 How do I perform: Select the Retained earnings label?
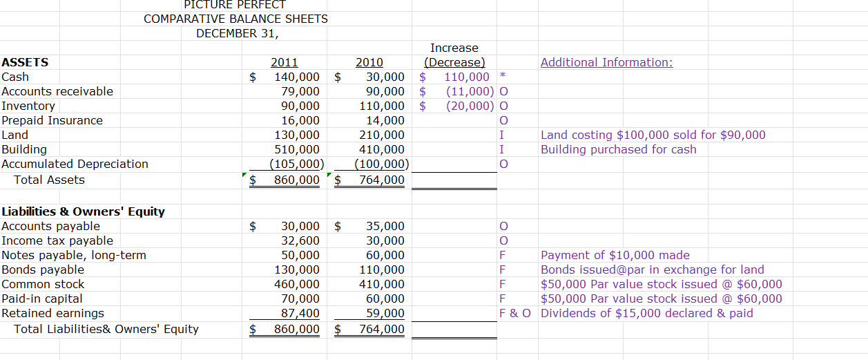(x=53, y=313)
